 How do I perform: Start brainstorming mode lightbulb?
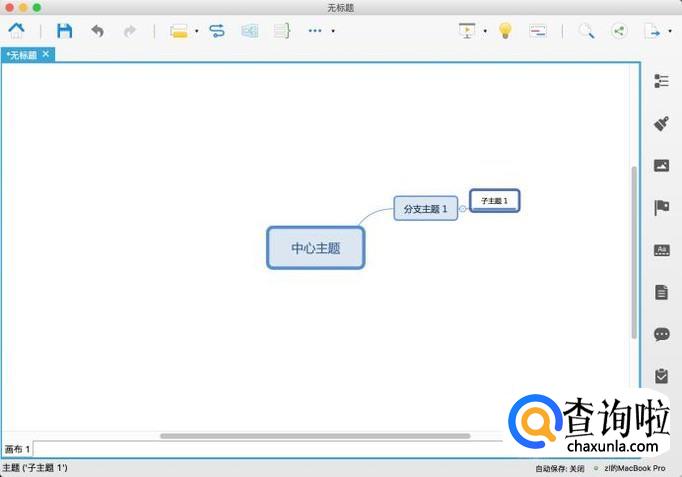point(505,31)
